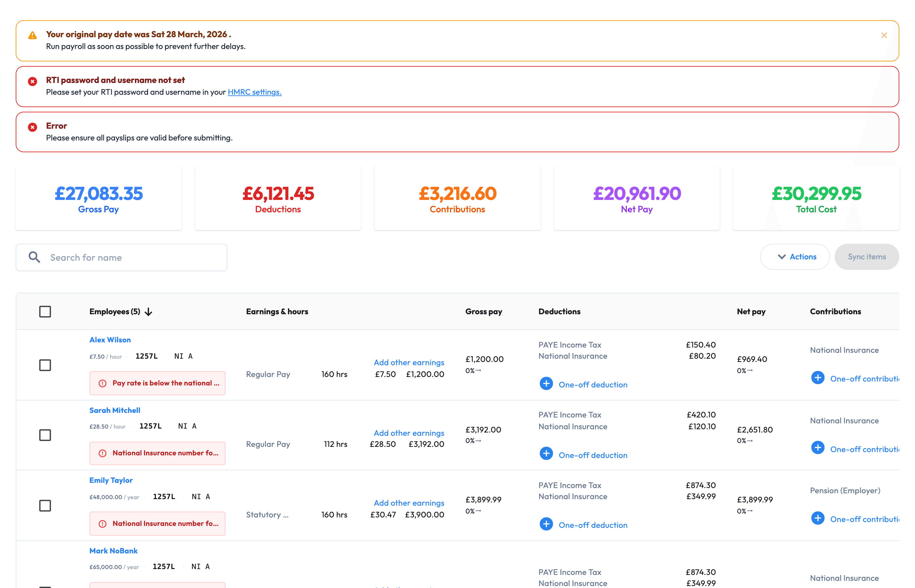This screenshot has width=915, height=588.
Task: Focus the Search for name field
Action: pyautogui.click(x=122, y=257)
